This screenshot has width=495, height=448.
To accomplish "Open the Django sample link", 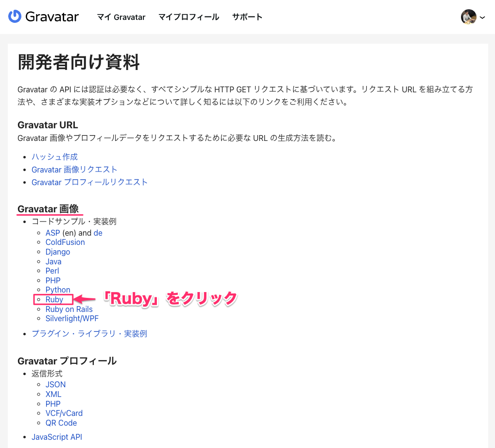I will pos(58,252).
